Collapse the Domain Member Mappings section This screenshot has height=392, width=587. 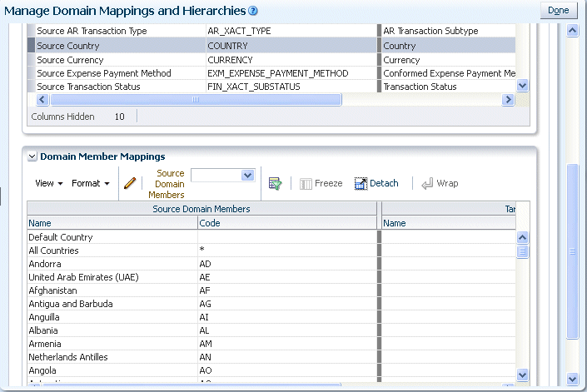point(32,156)
